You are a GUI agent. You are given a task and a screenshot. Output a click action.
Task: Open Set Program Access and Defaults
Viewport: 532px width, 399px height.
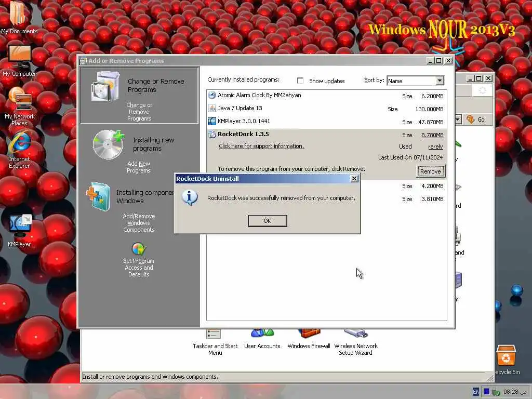click(138, 268)
